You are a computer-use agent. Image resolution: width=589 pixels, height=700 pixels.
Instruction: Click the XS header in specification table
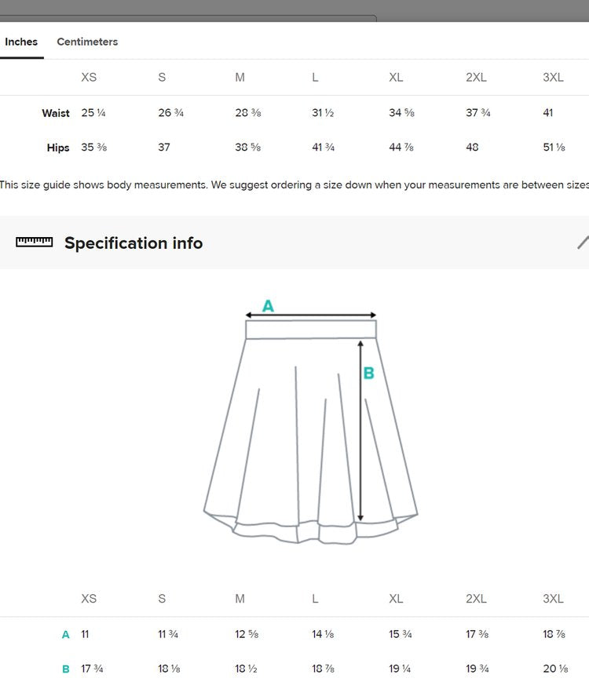tap(89, 599)
